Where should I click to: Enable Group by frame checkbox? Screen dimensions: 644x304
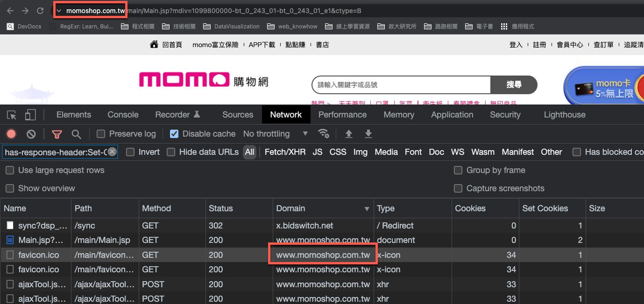coord(458,171)
